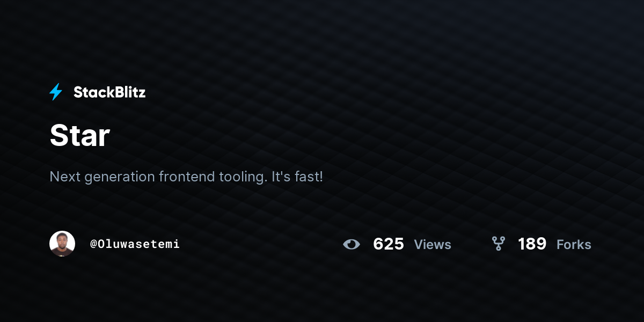The image size is (644, 322).
Task: Open the Star project title
Action: [x=80, y=135]
